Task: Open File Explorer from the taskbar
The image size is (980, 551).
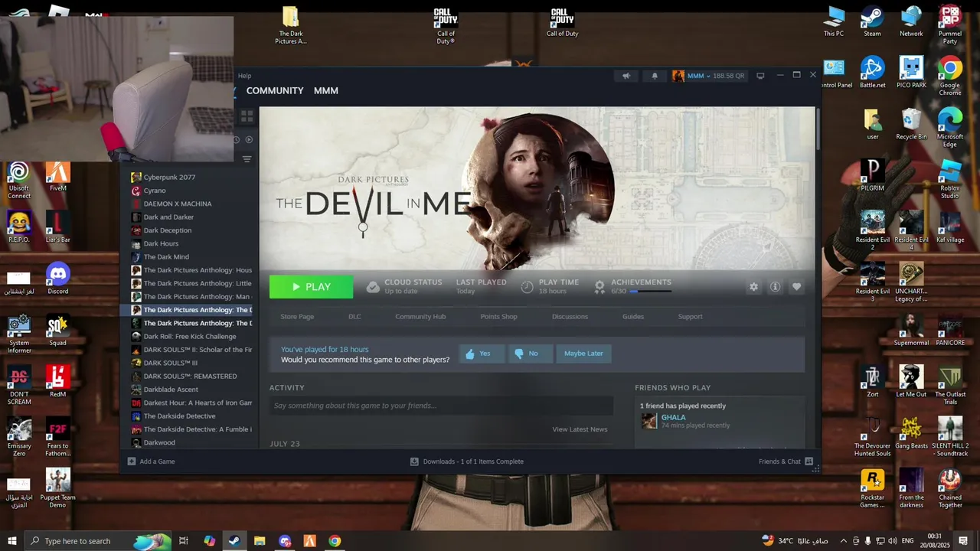Action: click(260, 541)
